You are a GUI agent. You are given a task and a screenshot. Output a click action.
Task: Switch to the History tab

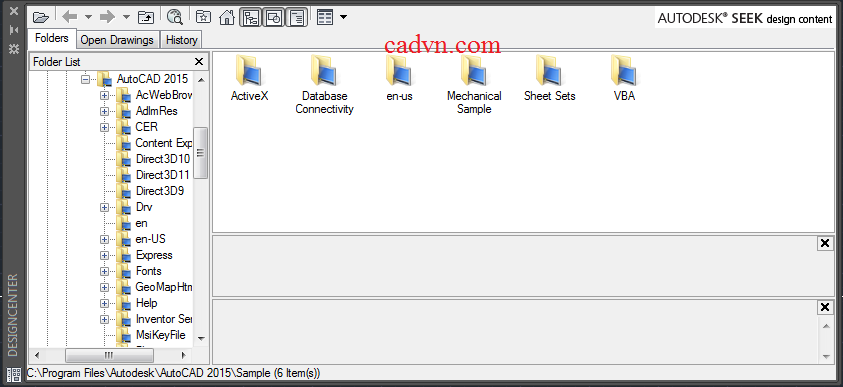pyautogui.click(x=181, y=40)
